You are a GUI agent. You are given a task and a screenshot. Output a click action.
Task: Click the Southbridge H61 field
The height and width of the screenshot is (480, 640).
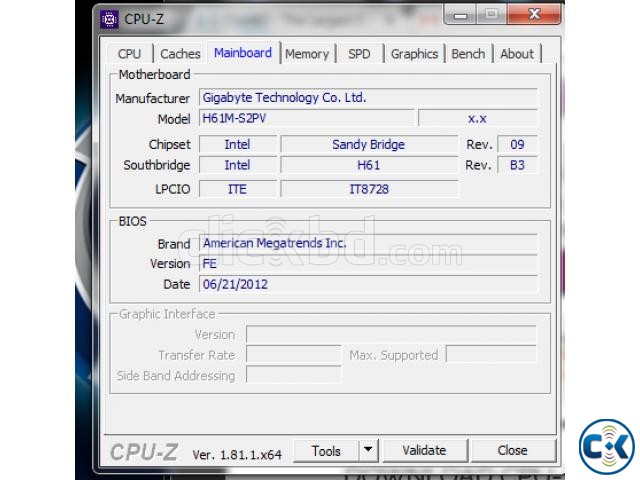[369, 165]
